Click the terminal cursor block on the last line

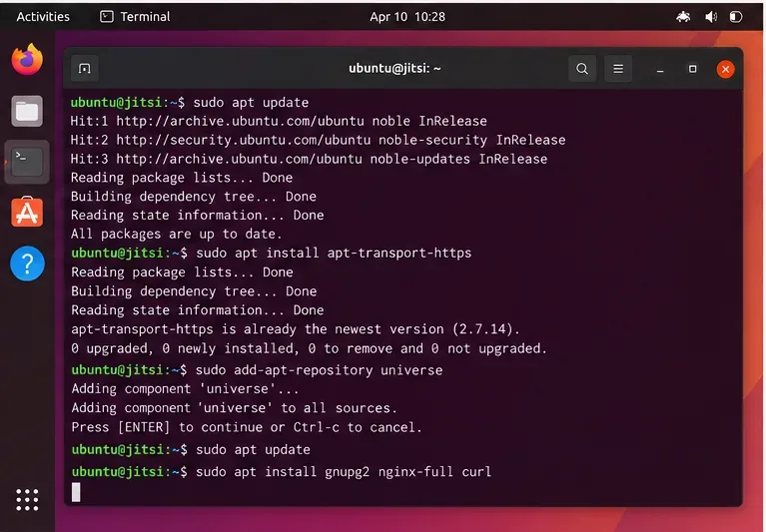pyautogui.click(x=76, y=492)
